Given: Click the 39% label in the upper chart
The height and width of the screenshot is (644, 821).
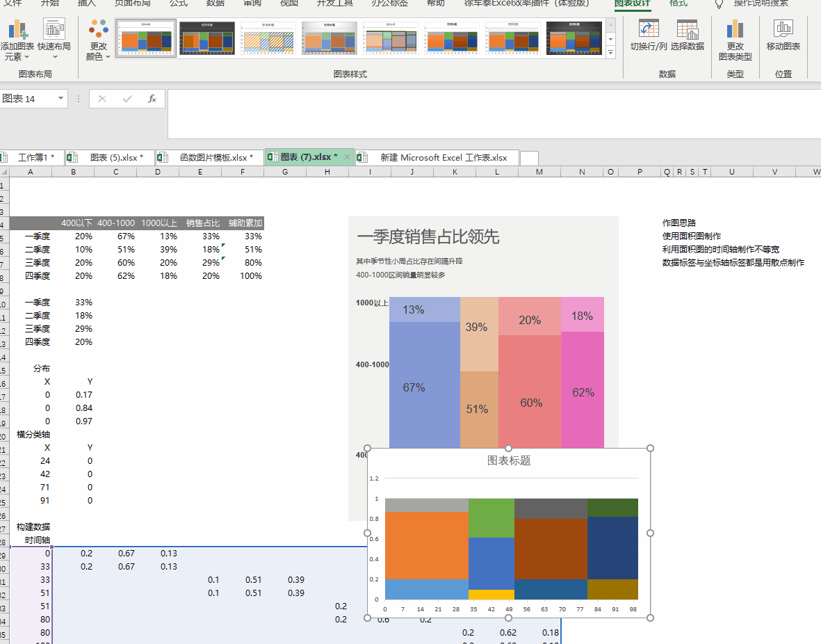Looking at the screenshot, I should coord(476,327).
